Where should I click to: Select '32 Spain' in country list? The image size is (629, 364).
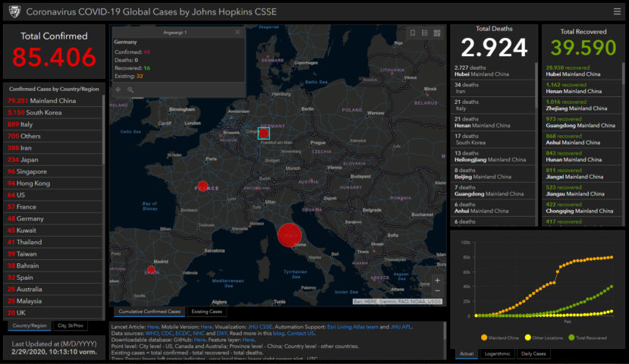(53, 278)
